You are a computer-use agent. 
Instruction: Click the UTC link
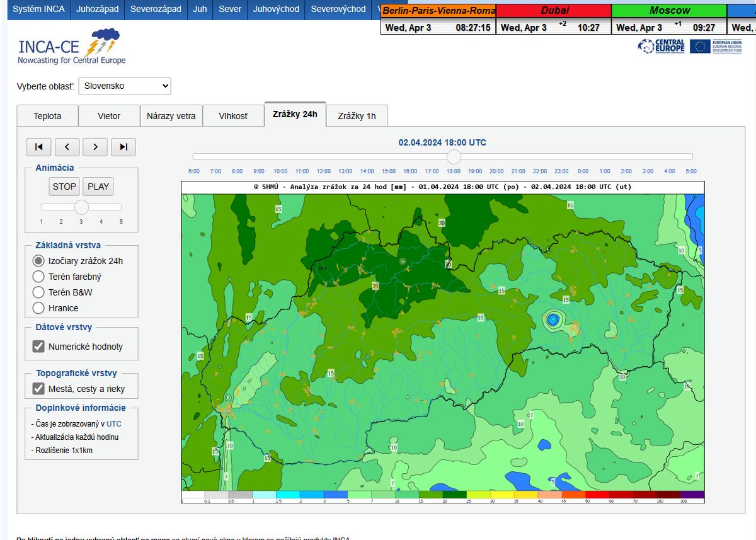point(114,424)
